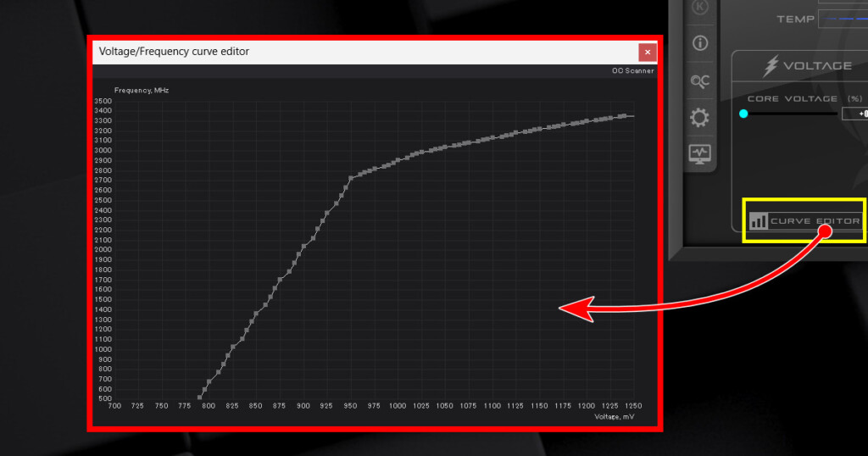Image resolution: width=868 pixels, height=456 pixels.
Task: Select the lowest curve point near 500 MHz
Action: [x=200, y=397]
